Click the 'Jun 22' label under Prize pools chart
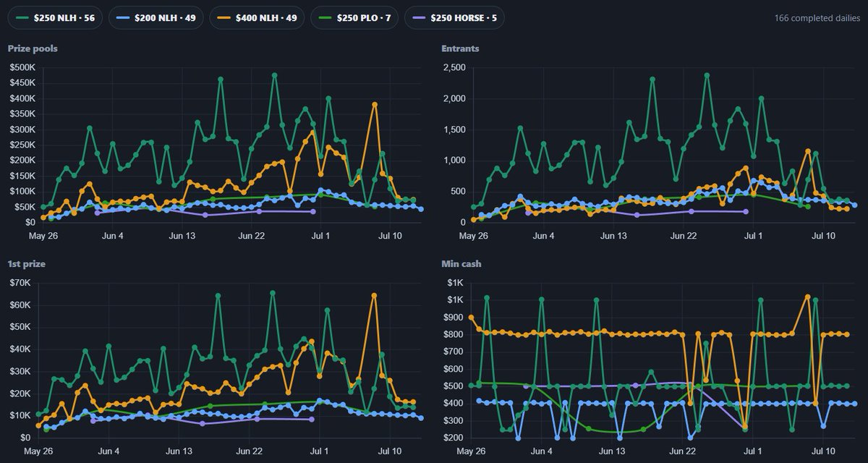This screenshot has height=463, width=868. point(252,236)
